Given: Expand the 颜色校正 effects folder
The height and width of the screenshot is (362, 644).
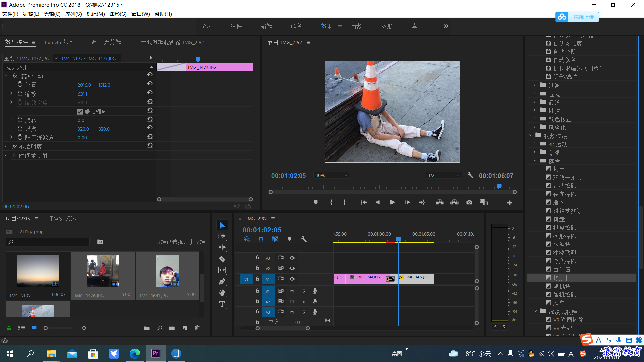Looking at the screenshot, I should 534,119.
